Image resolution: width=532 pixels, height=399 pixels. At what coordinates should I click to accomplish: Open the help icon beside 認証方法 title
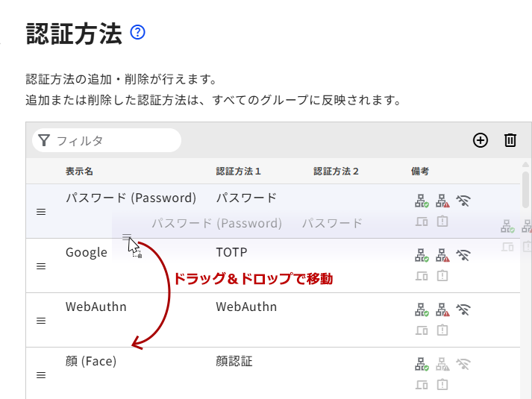point(137,32)
